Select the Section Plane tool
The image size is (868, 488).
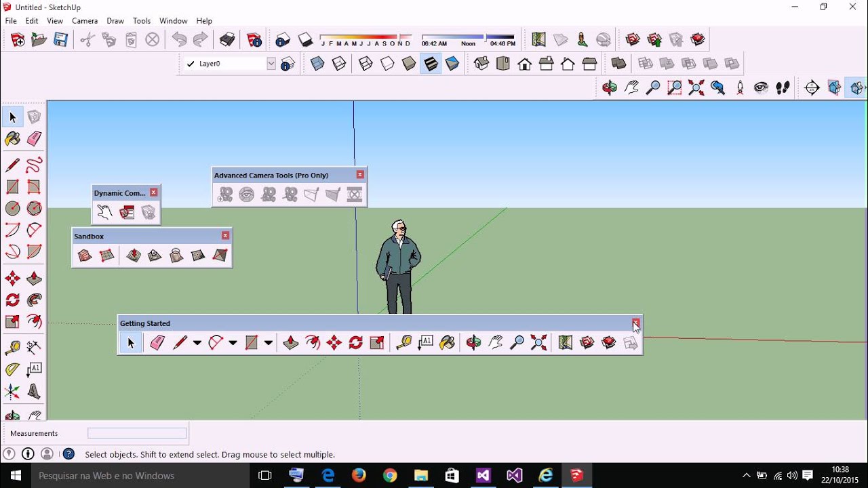point(812,87)
